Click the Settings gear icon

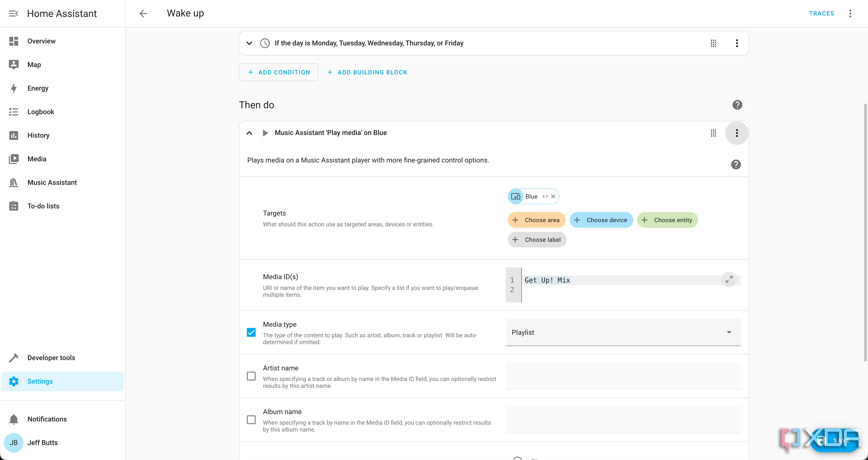click(x=13, y=381)
